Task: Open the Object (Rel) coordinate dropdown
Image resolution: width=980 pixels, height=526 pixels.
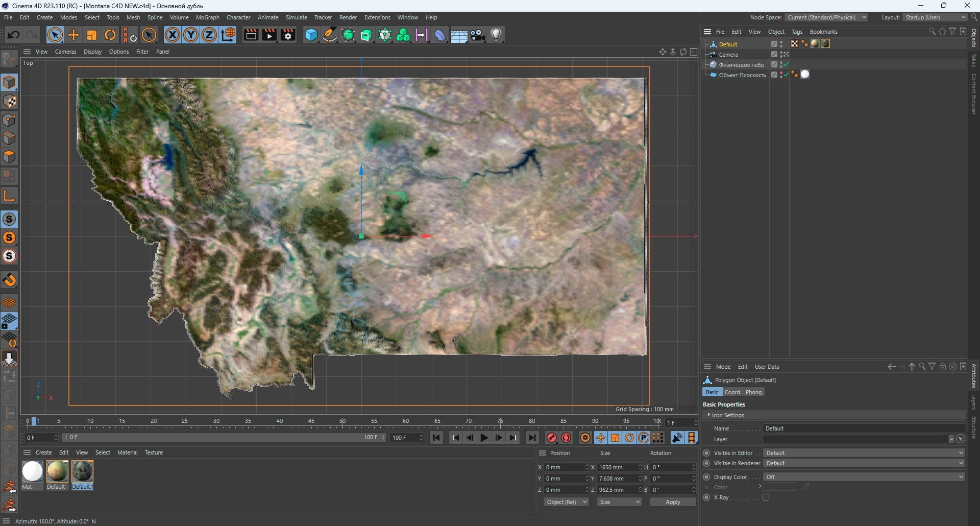Action: click(566, 502)
